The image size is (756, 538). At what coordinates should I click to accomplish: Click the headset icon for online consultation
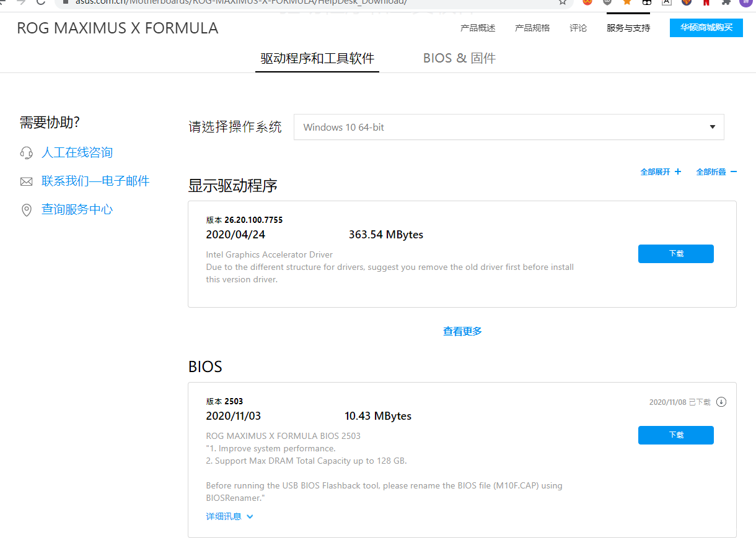pyautogui.click(x=26, y=153)
